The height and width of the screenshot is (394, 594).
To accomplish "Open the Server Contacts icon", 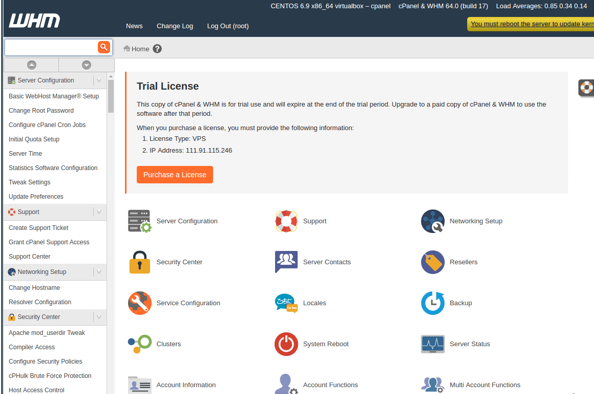I will point(286,262).
